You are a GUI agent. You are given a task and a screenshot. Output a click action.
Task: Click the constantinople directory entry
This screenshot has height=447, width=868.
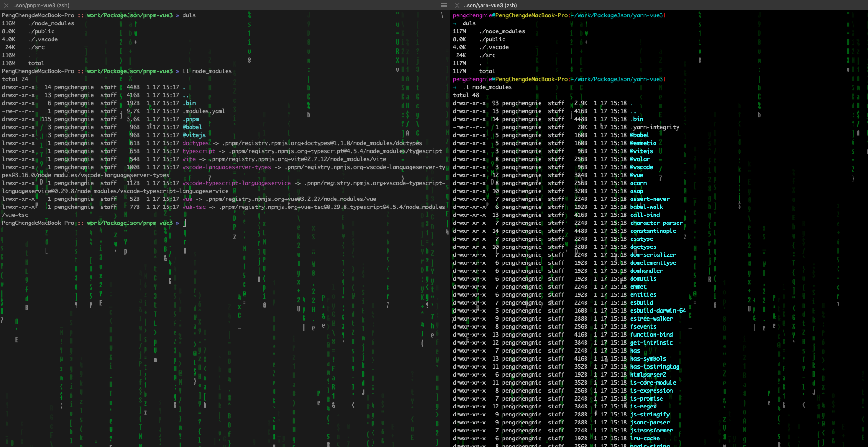click(x=653, y=231)
